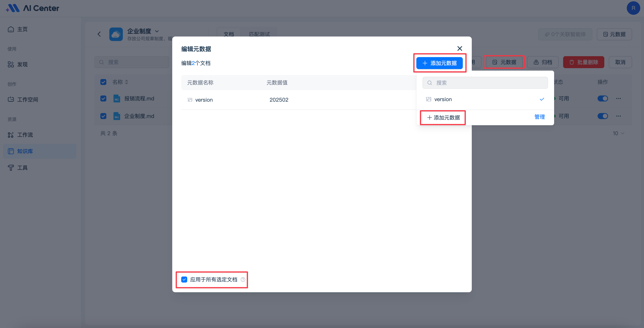Viewport: 644px width, 328px height.
Task: Click the help icon next to 应用于所有选定文档
Action: (243, 280)
